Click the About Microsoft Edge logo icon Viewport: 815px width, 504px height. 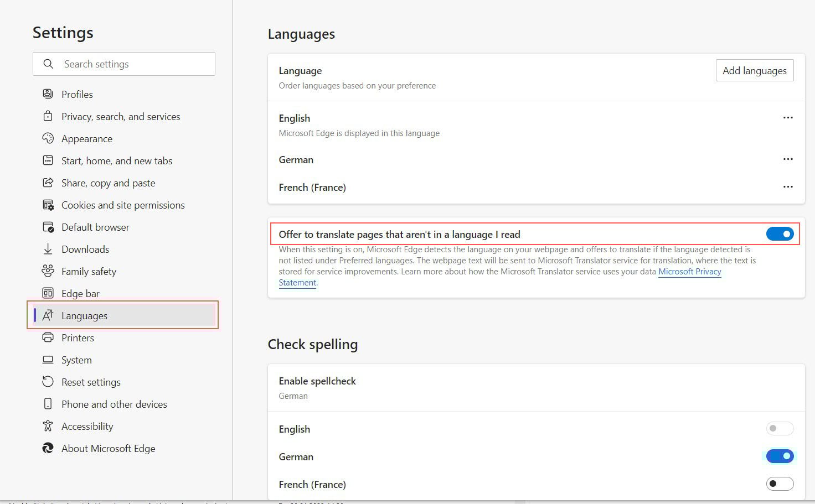(49, 448)
